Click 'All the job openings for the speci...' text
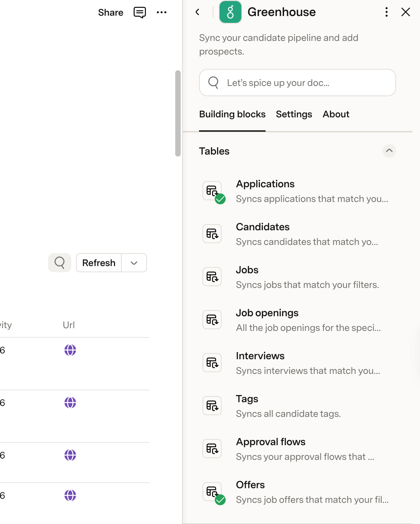Screen dimensions: 420x524 [309, 328]
